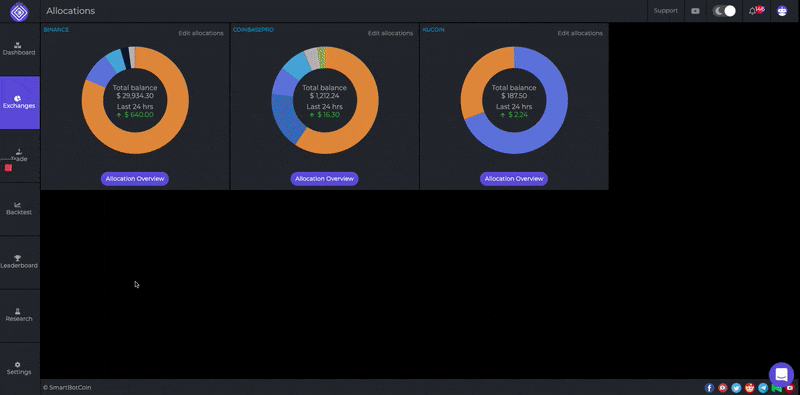Open the footer YouTube icon
Screen dimensions: 800x395
(790, 388)
